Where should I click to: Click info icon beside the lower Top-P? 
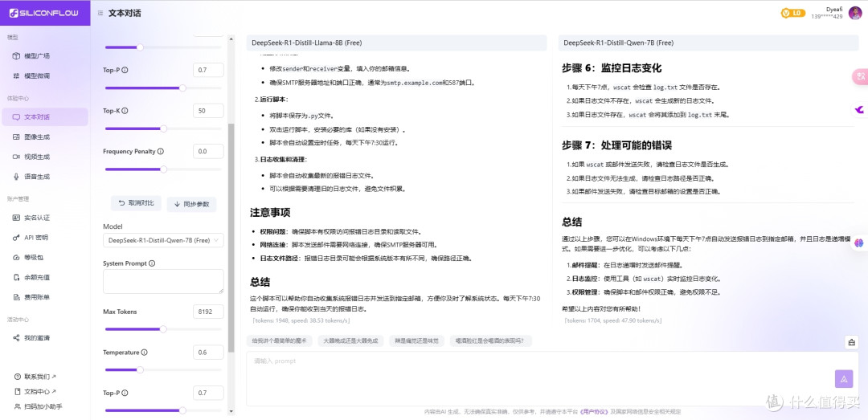(x=125, y=393)
